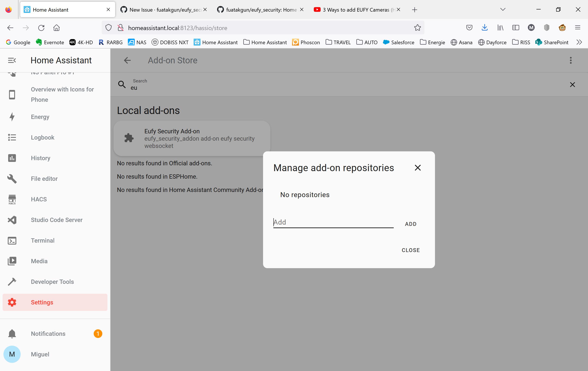Image resolution: width=588 pixels, height=371 pixels.
Task: Open the Add-on Store three-dot menu
Action: [571, 60]
